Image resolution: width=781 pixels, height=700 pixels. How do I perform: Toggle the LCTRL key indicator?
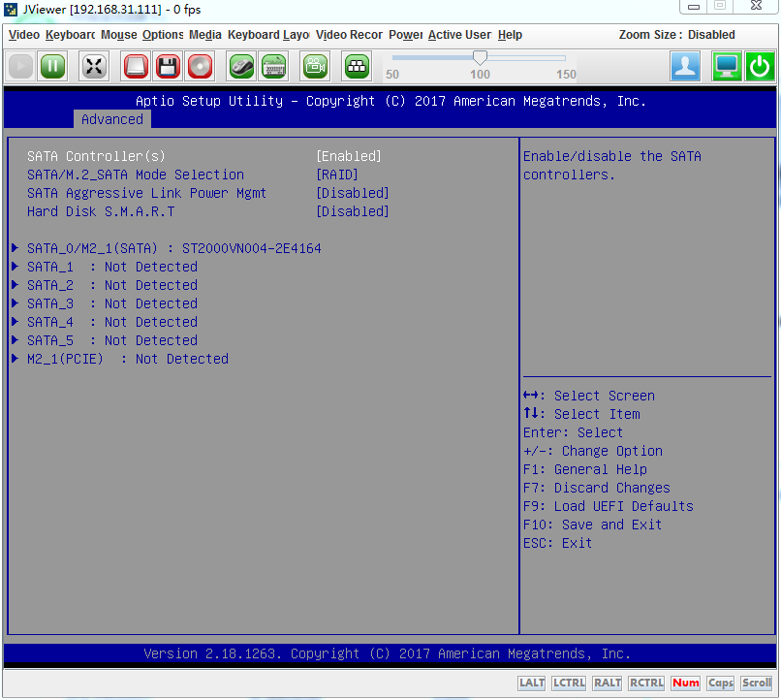click(x=569, y=683)
